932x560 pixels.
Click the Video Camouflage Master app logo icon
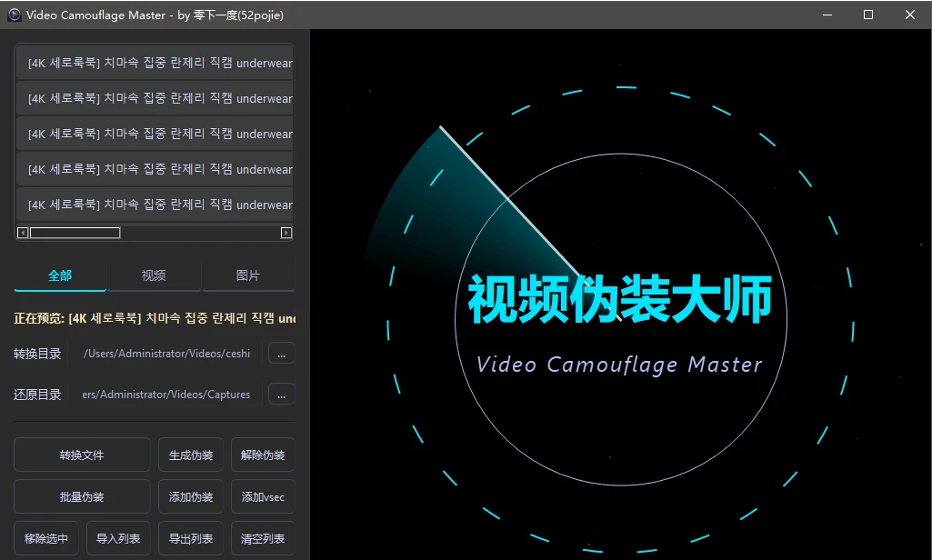tap(12, 15)
